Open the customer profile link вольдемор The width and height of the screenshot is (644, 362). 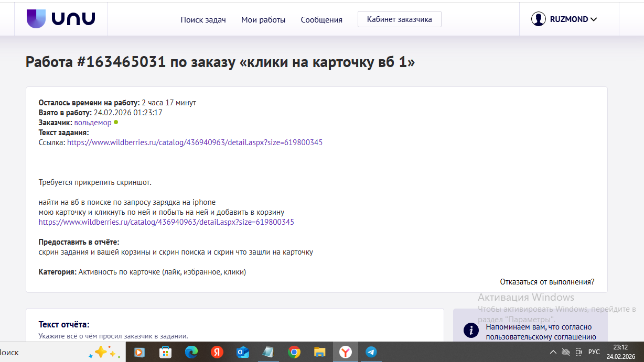pyautogui.click(x=93, y=123)
